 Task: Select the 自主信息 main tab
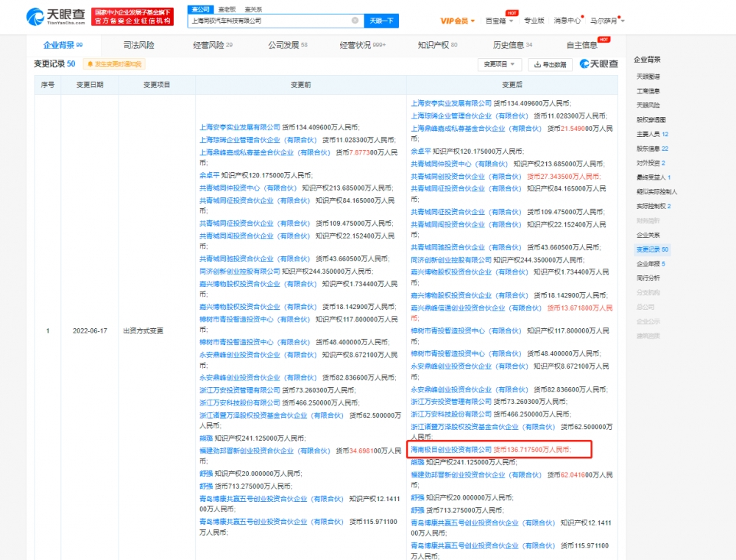click(582, 45)
